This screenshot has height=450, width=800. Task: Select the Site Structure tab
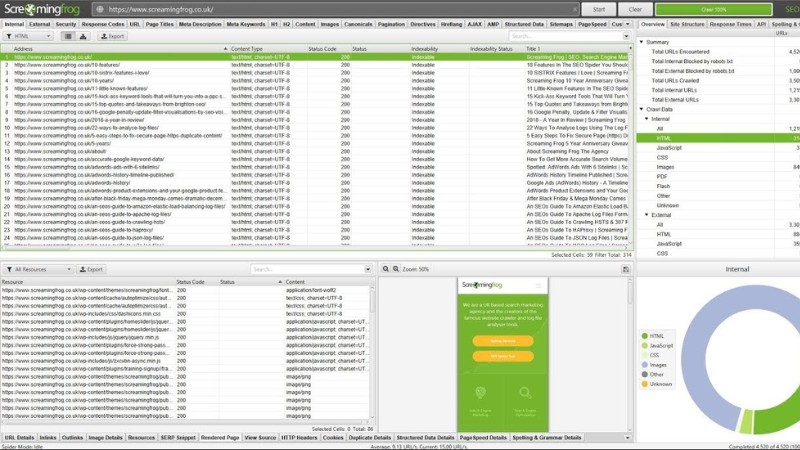[x=687, y=24]
